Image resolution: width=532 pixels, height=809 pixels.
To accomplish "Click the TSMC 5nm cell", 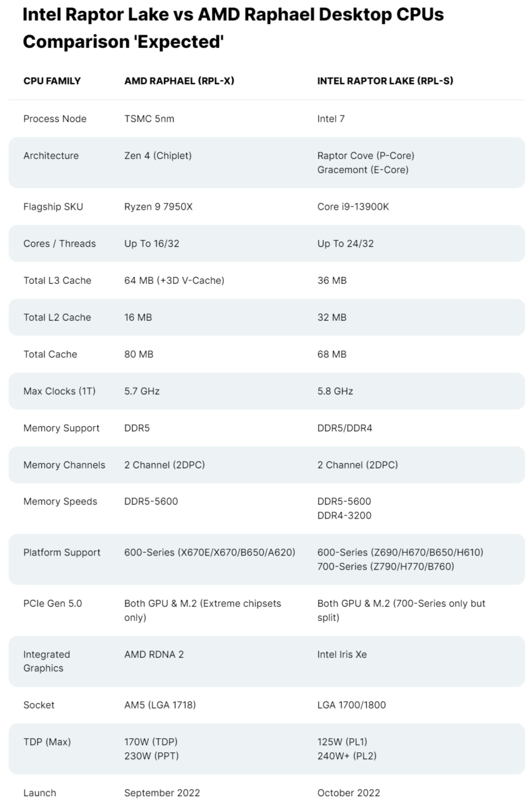I will click(x=149, y=119).
